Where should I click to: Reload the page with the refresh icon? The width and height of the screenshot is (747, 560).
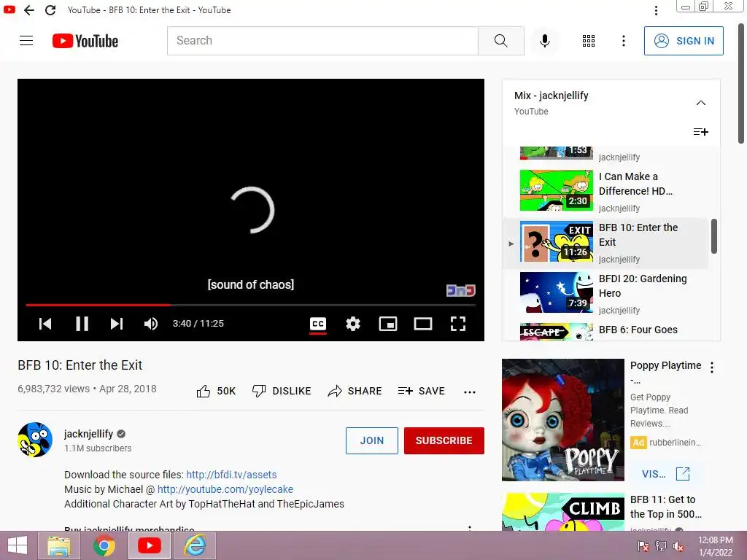(x=50, y=10)
